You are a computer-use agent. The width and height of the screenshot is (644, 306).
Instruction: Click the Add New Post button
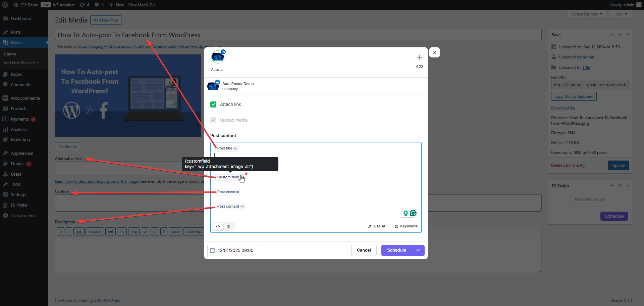coord(106,20)
